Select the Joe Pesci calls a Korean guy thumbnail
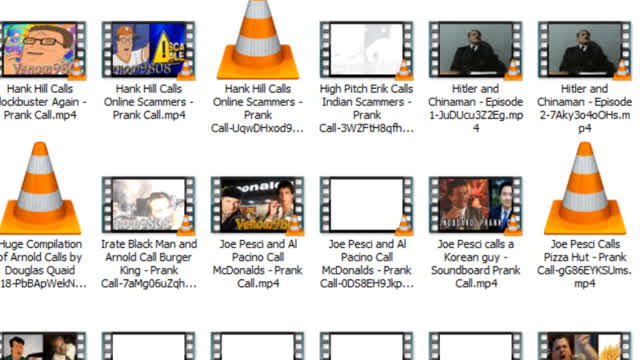The image size is (640, 360). pos(476,205)
